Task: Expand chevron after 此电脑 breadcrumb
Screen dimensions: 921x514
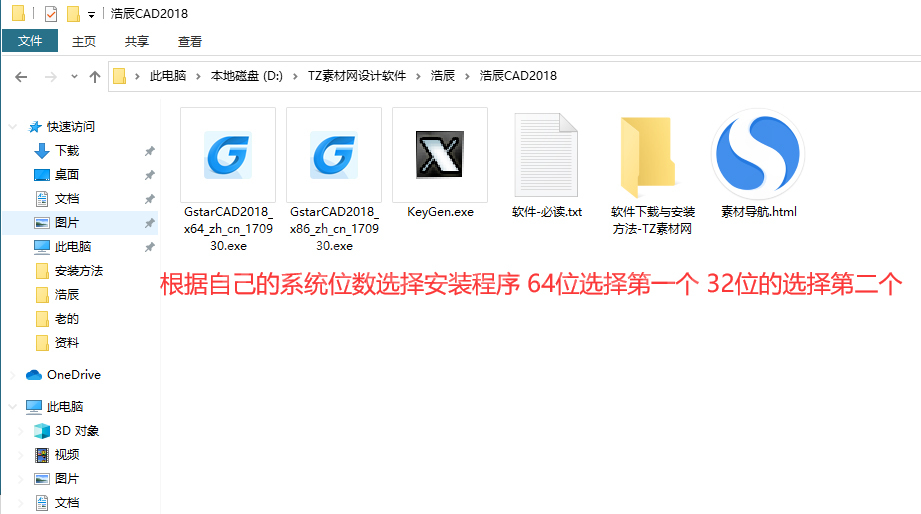Action: (x=199, y=76)
